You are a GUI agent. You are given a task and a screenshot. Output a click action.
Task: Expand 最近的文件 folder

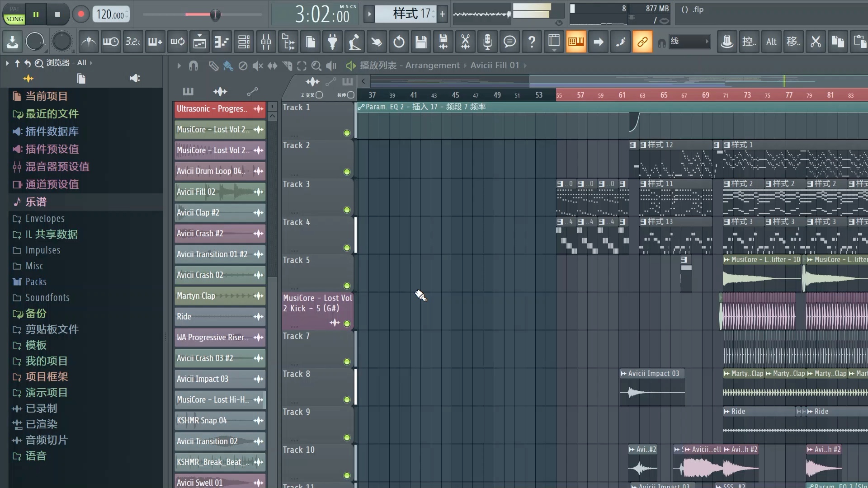(52, 114)
